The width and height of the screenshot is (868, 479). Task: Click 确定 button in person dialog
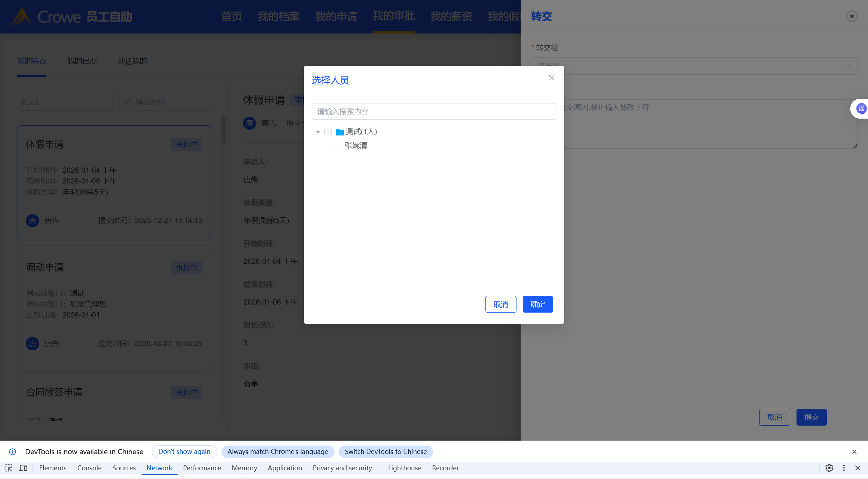coord(537,304)
